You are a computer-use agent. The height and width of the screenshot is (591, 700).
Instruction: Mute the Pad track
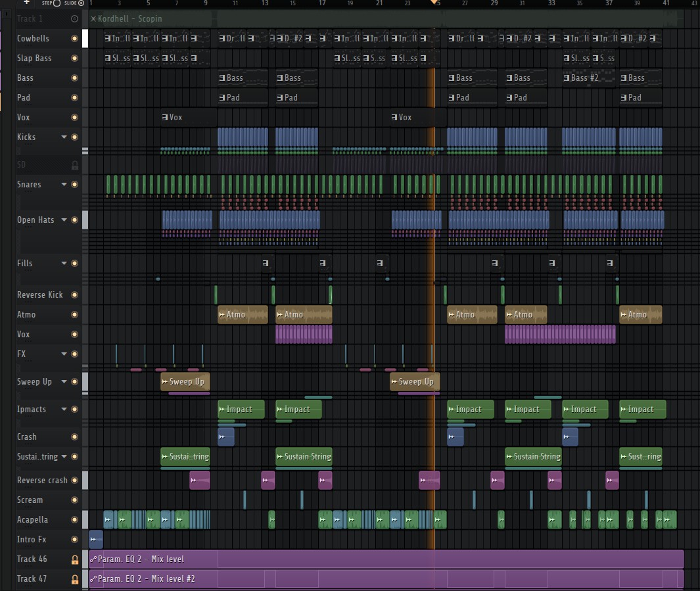point(74,97)
